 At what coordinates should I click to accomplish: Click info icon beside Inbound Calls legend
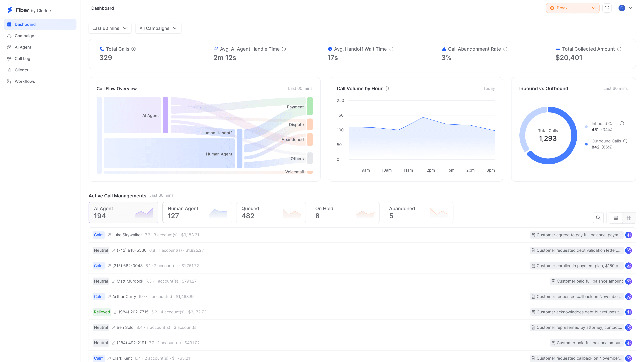[622, 123]
